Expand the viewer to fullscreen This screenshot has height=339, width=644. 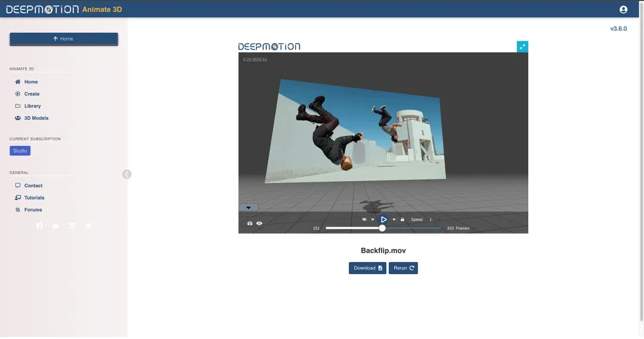click(522, 47)
